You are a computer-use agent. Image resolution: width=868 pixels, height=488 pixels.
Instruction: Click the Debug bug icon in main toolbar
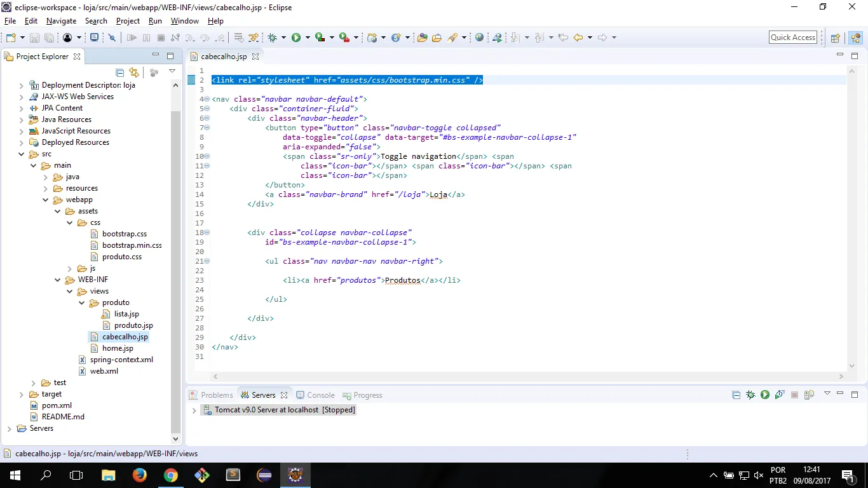pyautogui.click(x=273, y=37)
